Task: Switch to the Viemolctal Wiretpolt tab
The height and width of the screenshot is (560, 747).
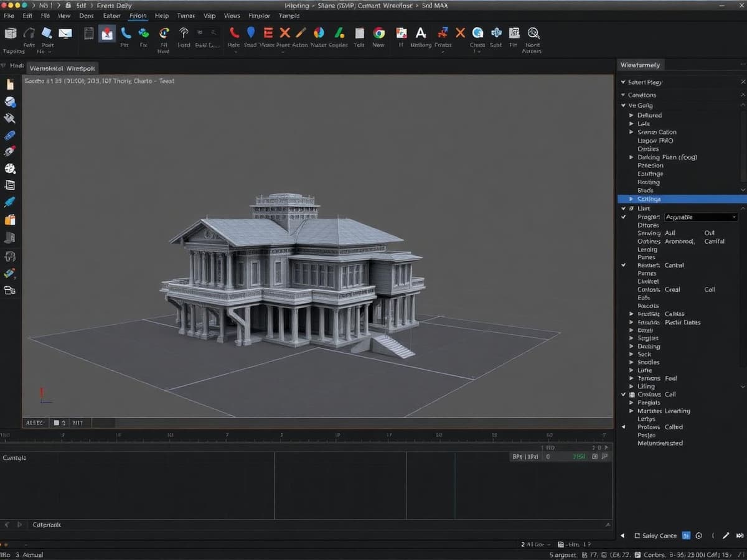Action: tap(62, 68)
